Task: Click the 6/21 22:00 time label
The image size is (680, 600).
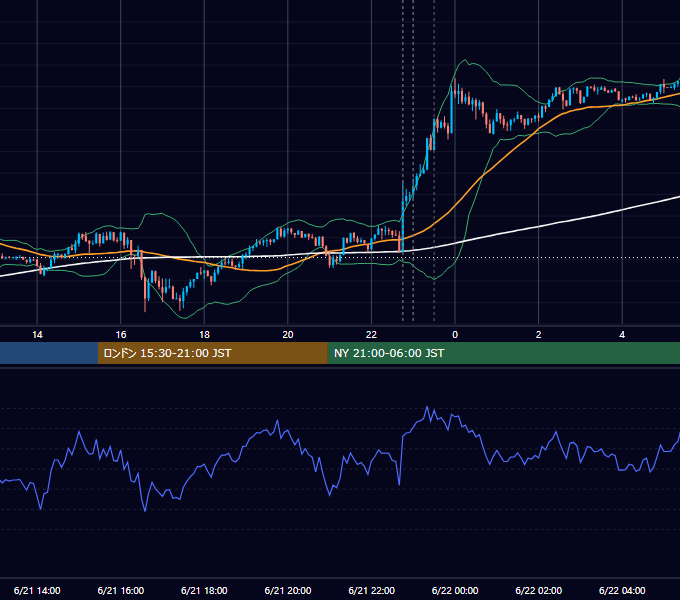Action: click(x=372, y=590)
